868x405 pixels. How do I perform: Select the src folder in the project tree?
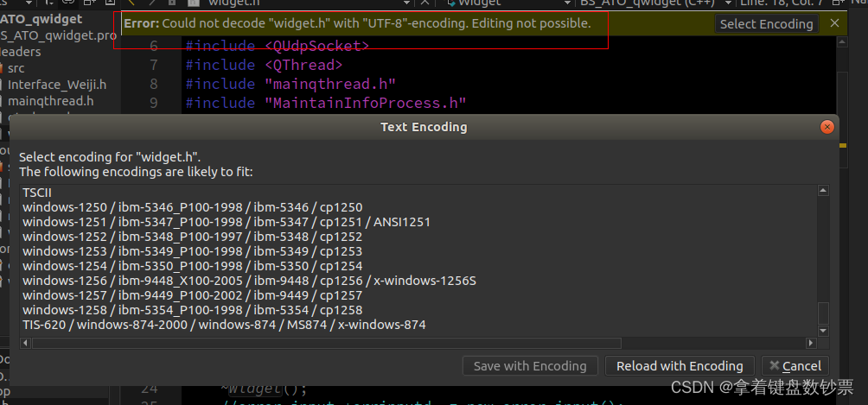click(x=16, y=68)
